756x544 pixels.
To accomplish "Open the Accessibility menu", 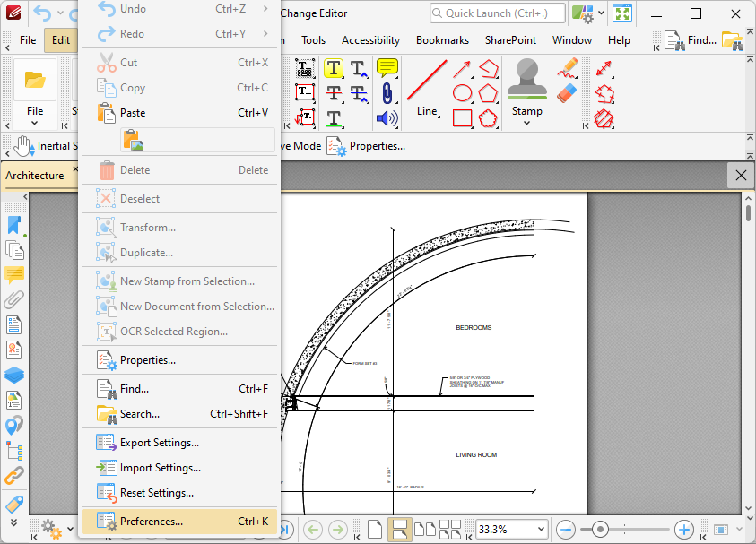I will [370, 40].
